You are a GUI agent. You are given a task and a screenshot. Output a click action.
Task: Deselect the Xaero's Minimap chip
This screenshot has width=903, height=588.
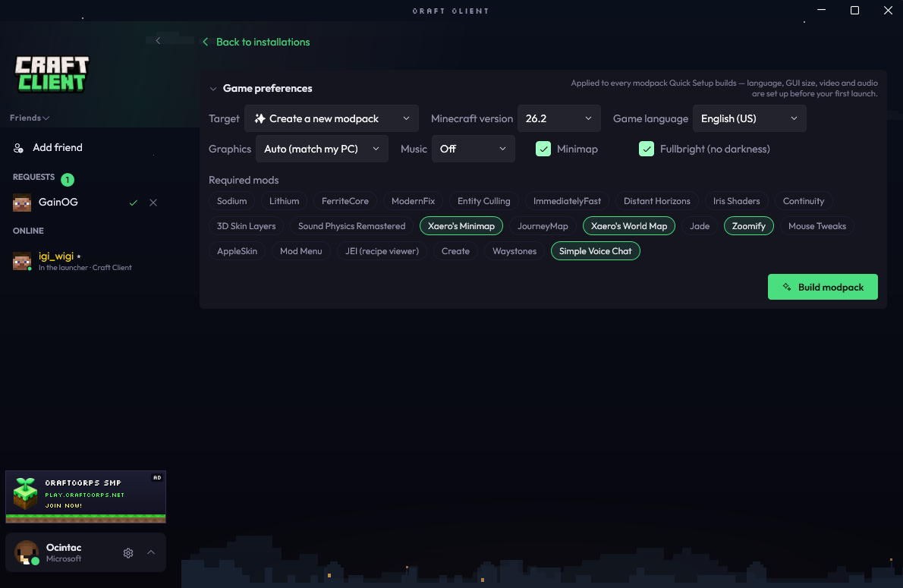pos(461,226)
